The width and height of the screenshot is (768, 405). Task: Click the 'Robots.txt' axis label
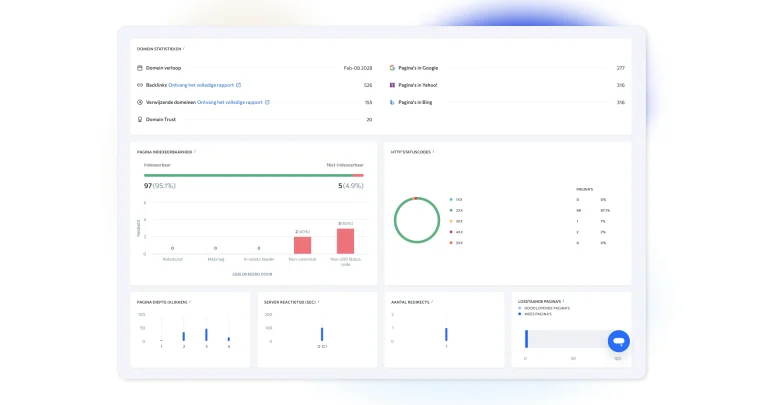[x=172, y=259]
